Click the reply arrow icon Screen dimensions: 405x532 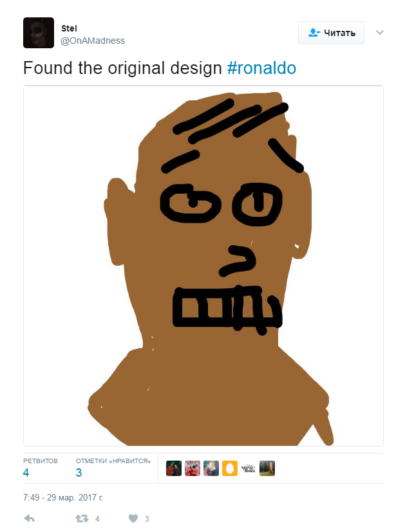point(29,518)
